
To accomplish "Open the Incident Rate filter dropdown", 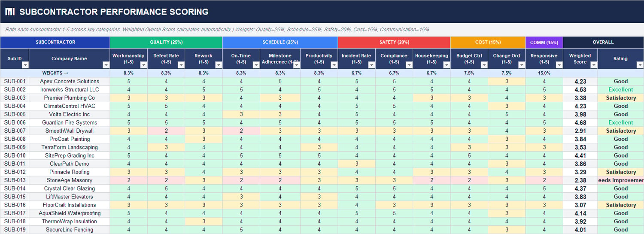I will pos(371,65).
